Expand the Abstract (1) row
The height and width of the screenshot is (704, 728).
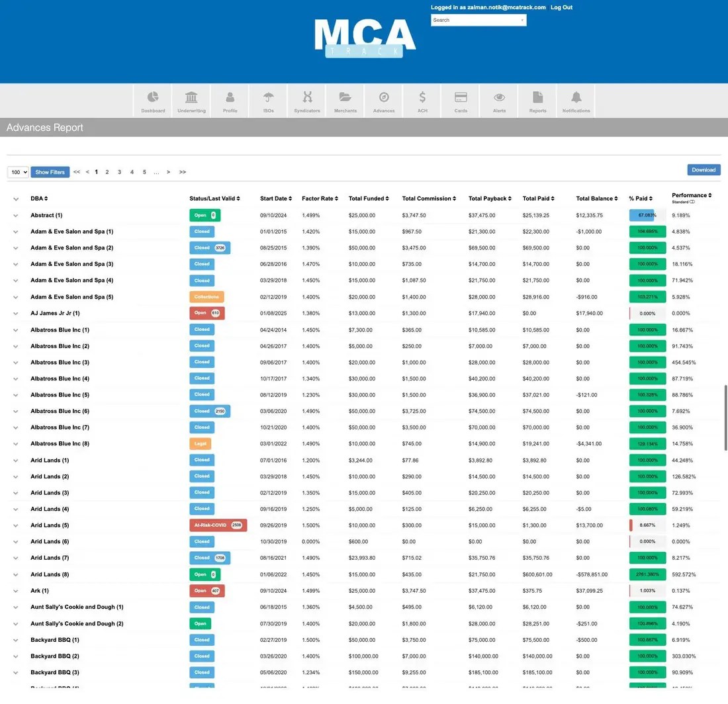click(x=16, y=216)
